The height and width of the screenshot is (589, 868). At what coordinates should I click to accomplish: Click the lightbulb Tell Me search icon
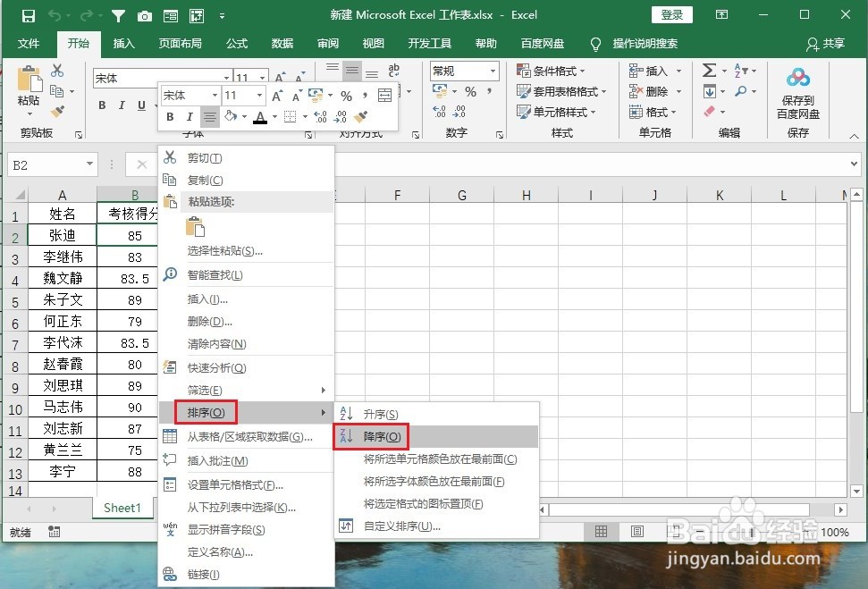point(595,44)
